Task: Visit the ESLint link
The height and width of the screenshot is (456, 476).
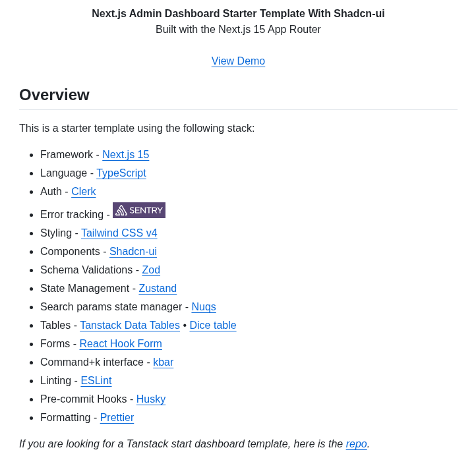Action: pyautogui.click(x=96, y=380)
